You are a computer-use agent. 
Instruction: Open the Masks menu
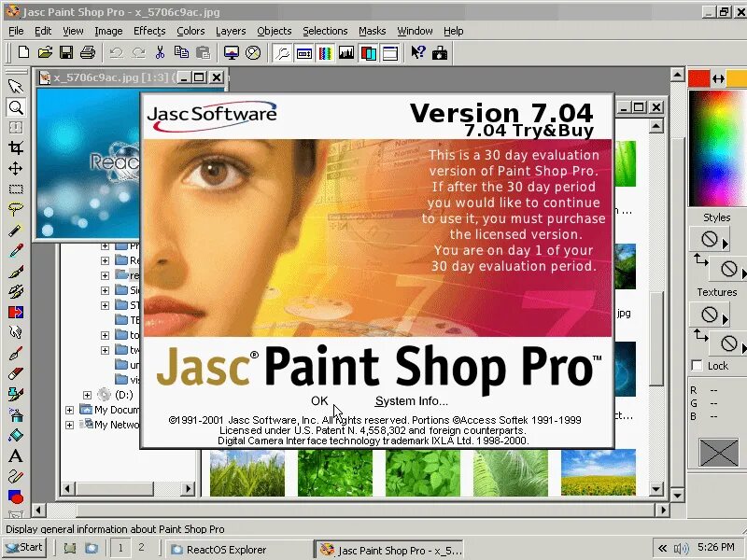[372, 31]
